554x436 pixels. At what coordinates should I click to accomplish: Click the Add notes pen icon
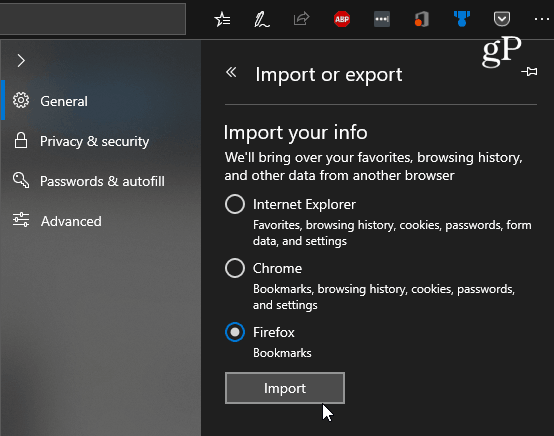click(x=262, y=19)
